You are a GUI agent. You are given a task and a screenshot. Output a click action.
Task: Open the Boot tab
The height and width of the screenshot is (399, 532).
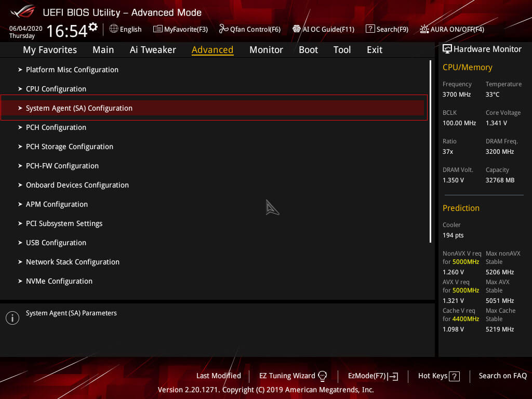(308, 50)
